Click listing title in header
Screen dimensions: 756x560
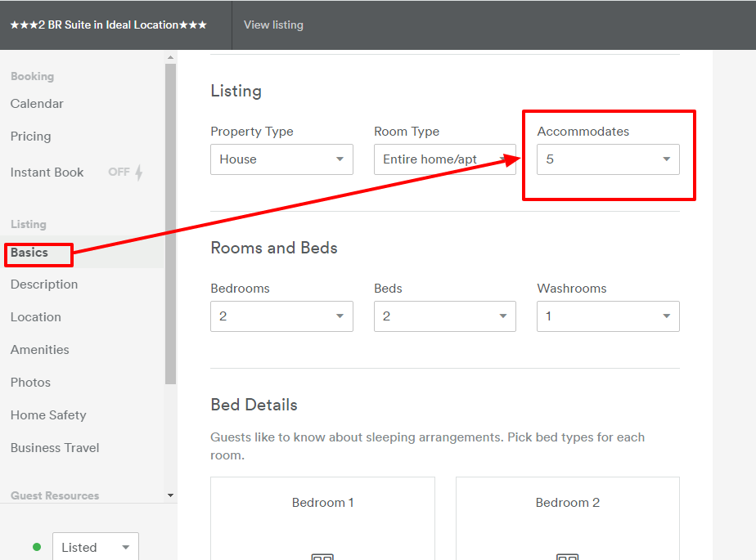coord(108,25)
